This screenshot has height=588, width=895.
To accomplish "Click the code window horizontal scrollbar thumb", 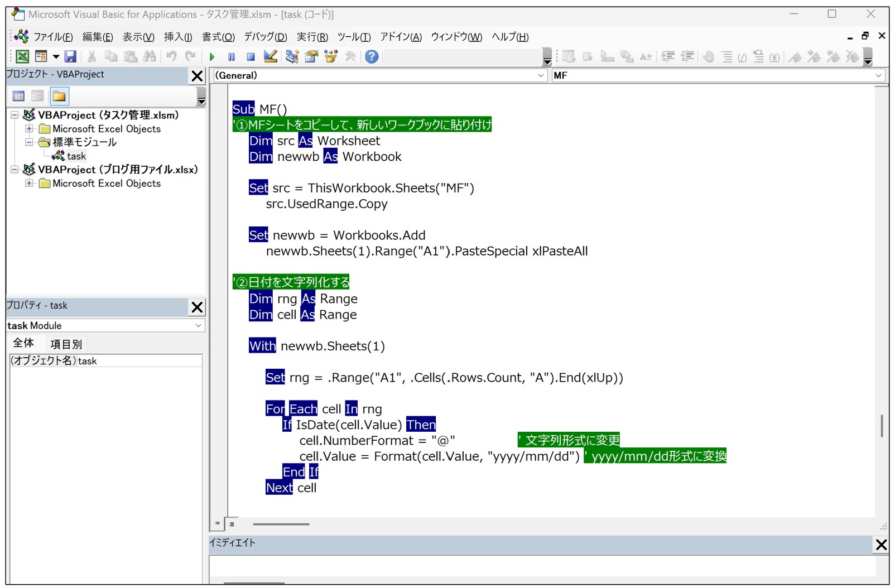I will pos(281,524).
